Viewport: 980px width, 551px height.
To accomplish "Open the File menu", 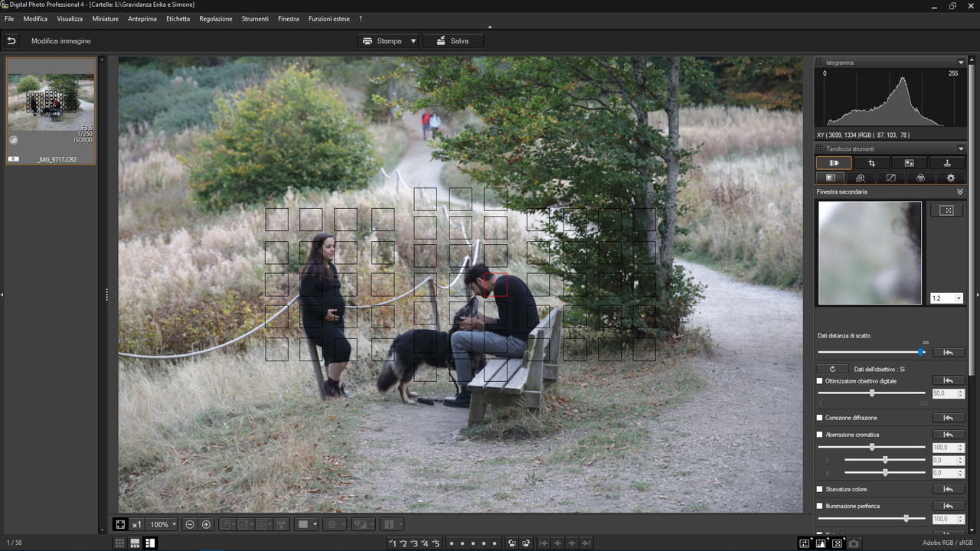I will pos(9,18).
